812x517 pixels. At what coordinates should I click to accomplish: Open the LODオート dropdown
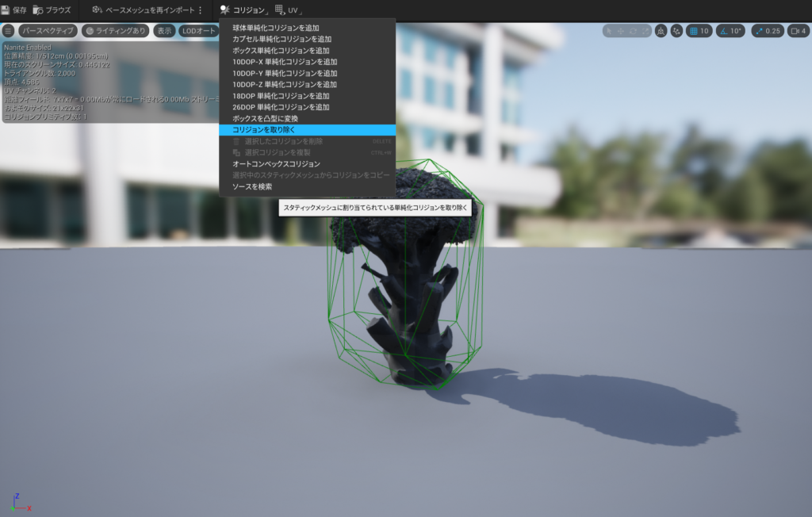[199, 31]
